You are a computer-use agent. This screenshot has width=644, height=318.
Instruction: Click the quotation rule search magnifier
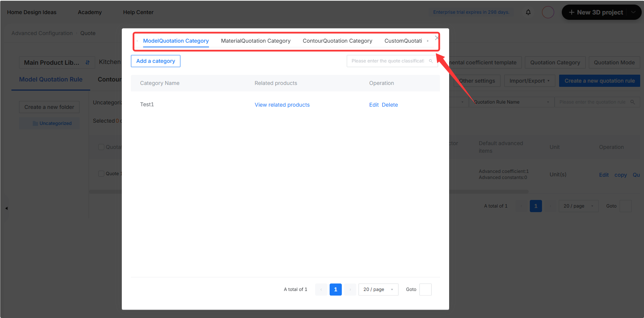633,102
